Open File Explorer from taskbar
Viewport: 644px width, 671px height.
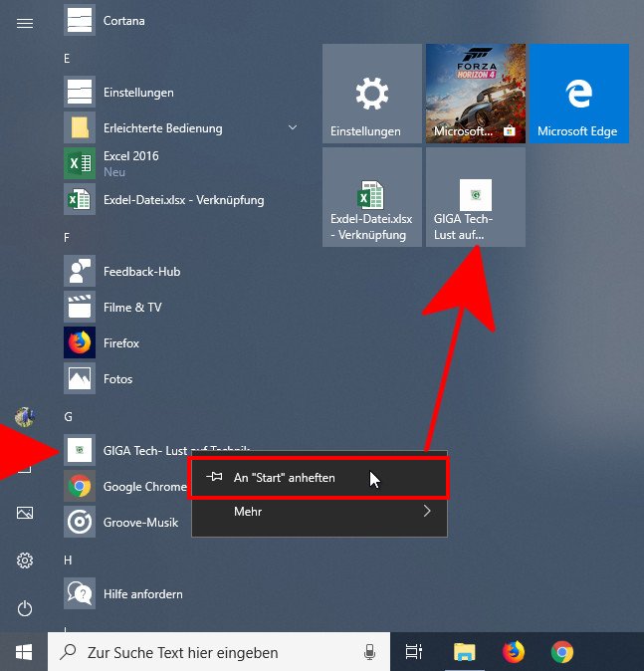(x=464, y=652)
